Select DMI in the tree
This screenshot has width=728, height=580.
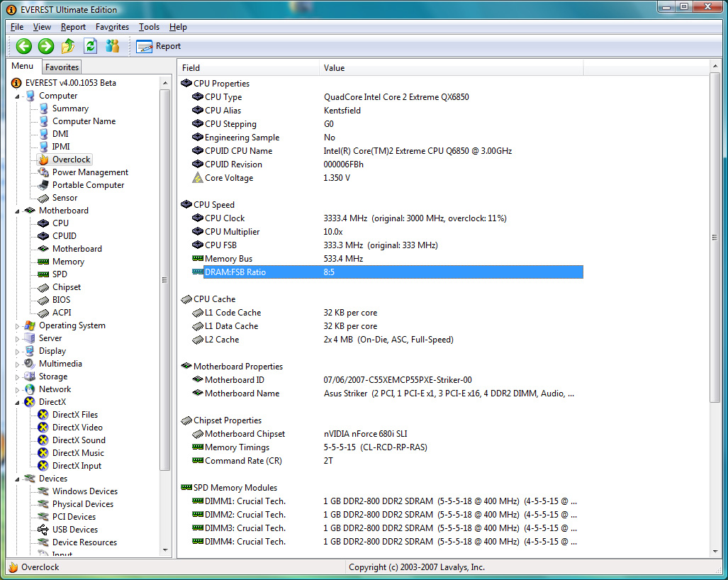(x=60, y=134)
